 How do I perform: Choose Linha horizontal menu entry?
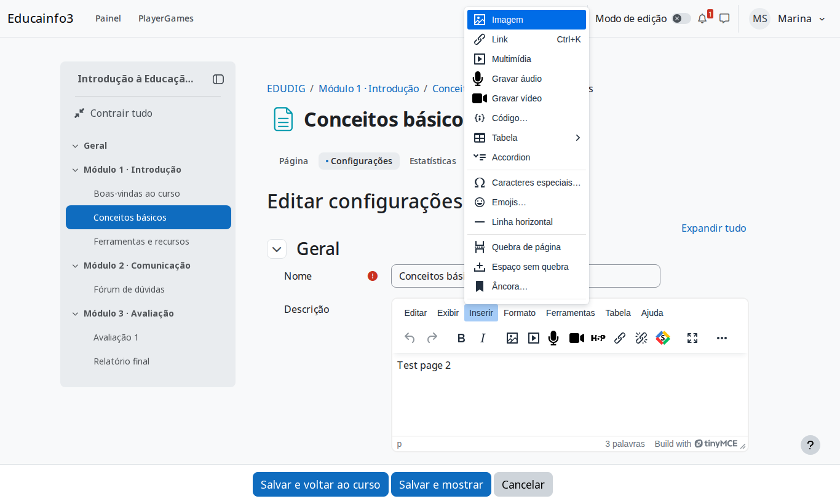526,222
